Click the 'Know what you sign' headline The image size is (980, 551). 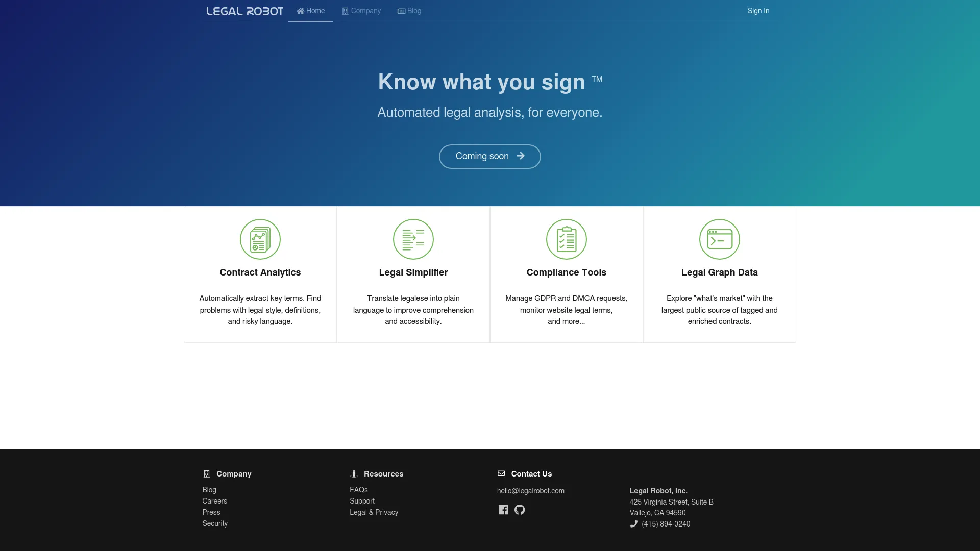click(x=482, y=82)
